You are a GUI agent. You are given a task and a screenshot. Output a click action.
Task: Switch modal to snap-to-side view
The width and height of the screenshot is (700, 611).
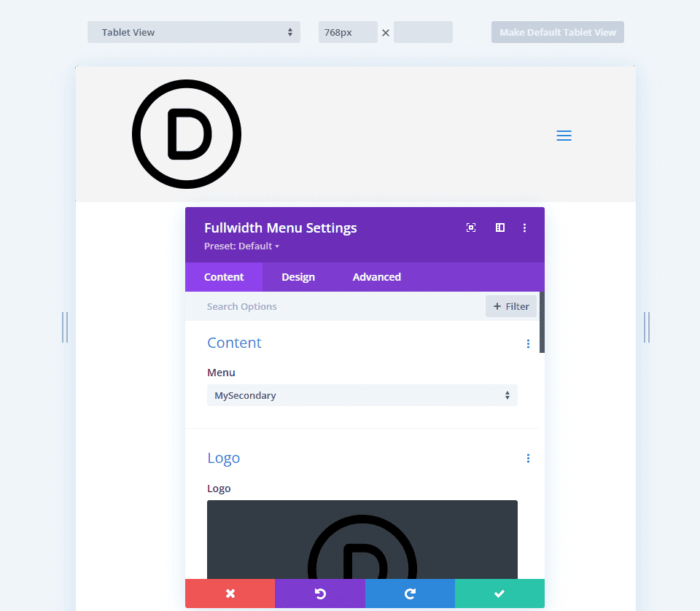(x=499, y=227)
